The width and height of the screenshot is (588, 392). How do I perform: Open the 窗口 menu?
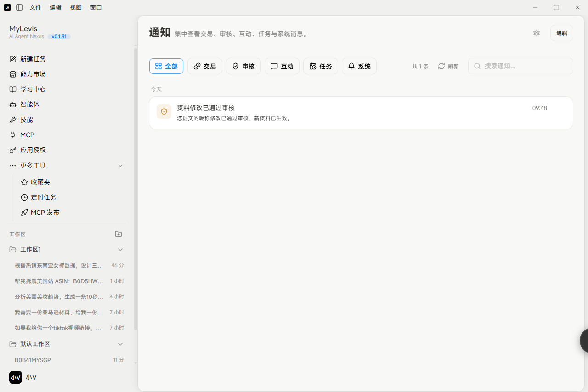tap(96, 7)
